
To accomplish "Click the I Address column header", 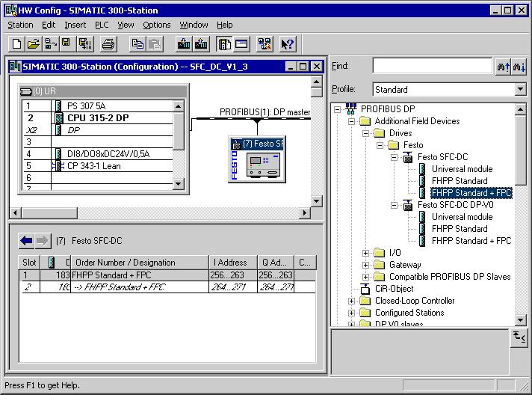I will pyautogui.click(x=233, y=263).
